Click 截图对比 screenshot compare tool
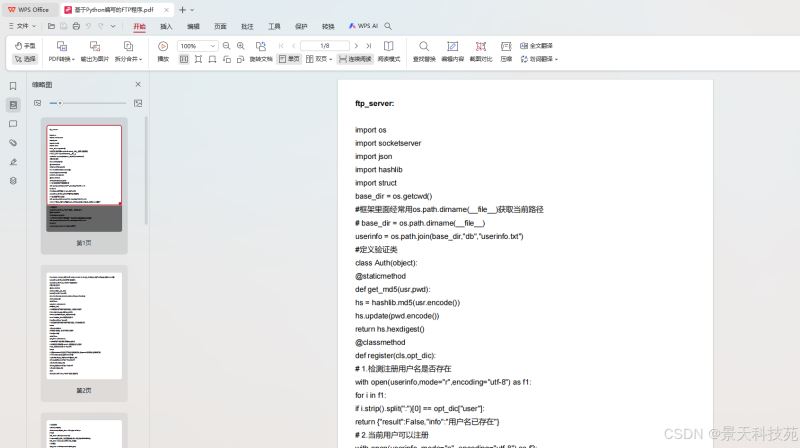The image size is (800, 448). click(x=481, y=52)
